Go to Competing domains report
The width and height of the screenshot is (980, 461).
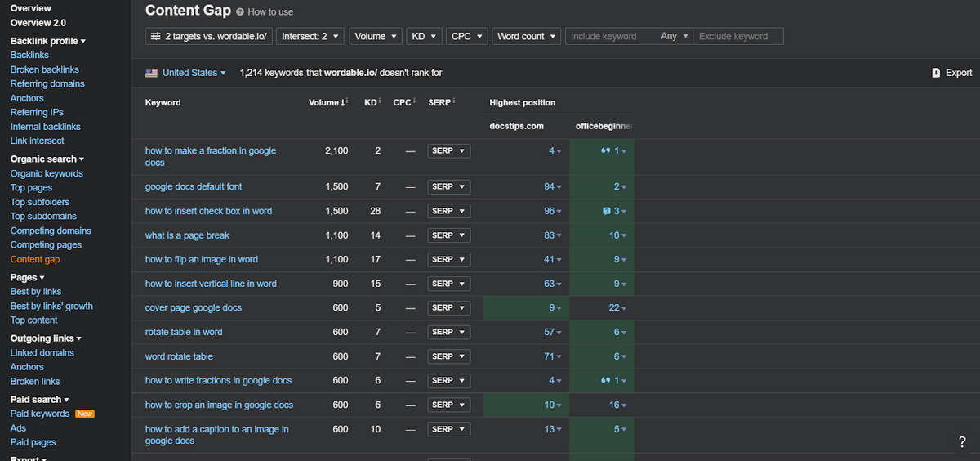click(51, 230)
